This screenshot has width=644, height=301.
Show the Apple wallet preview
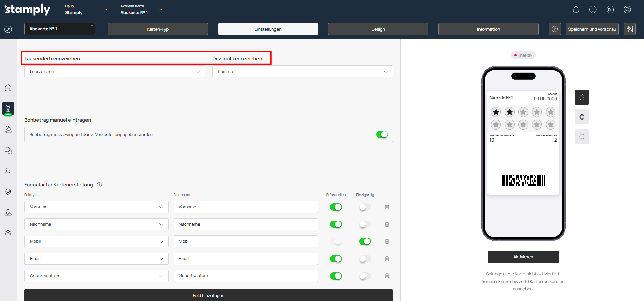click(582, 97)
